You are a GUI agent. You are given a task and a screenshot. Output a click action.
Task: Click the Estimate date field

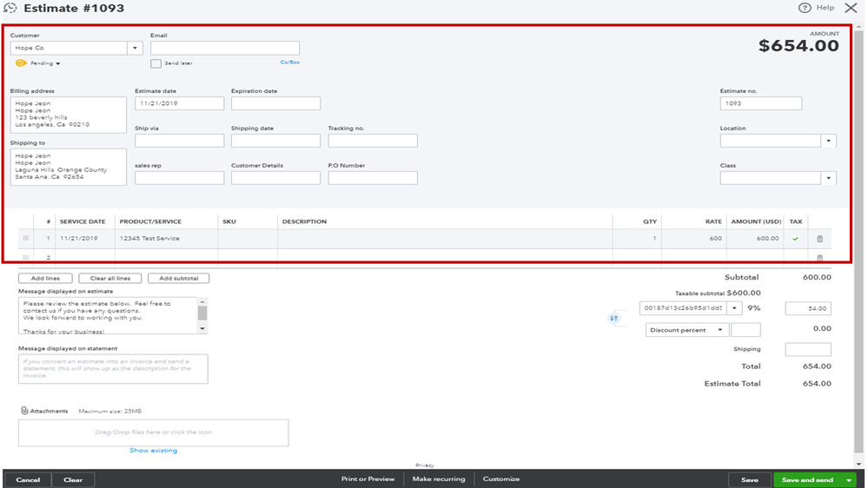[x=179, y=103]
